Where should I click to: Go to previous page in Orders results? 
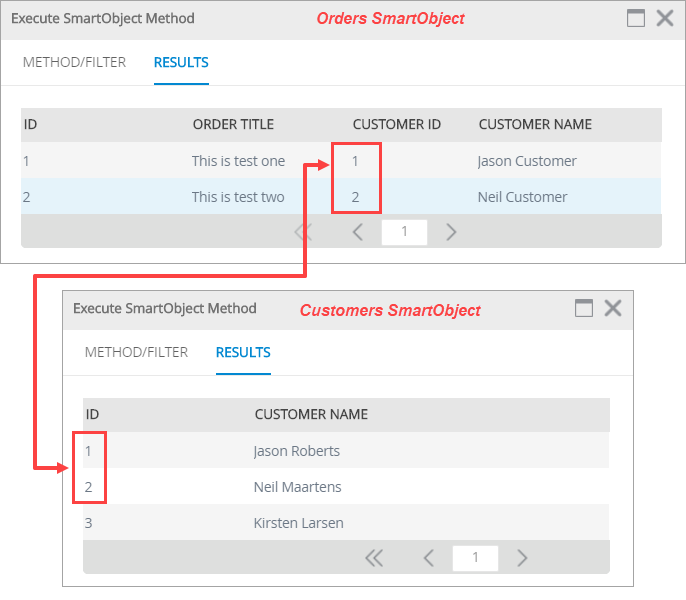click(358, 233)
